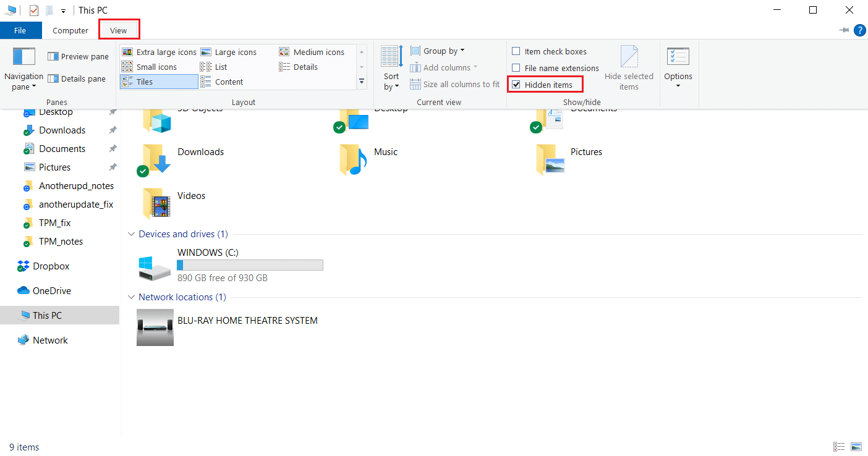This screenshot has height=456, width=868.
Task: Open anotherupdate_fix in navigation pane
Action: click(75, 205)
